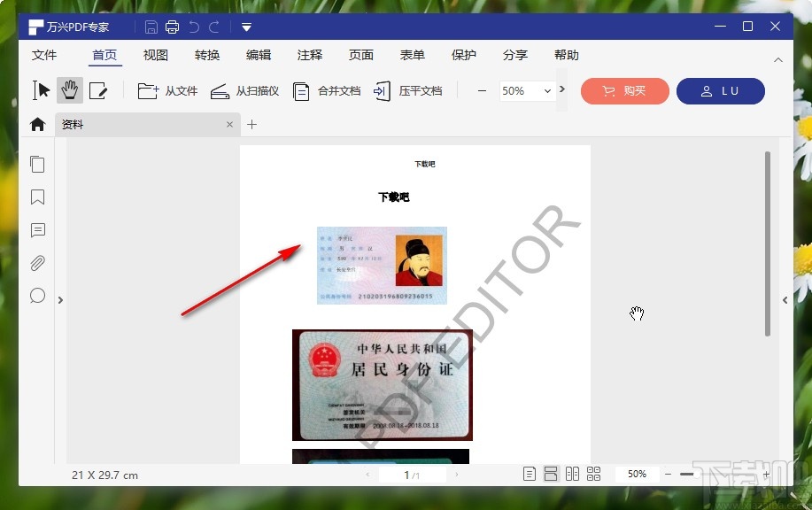Open the 文件 menu

[x=44, y=55]
